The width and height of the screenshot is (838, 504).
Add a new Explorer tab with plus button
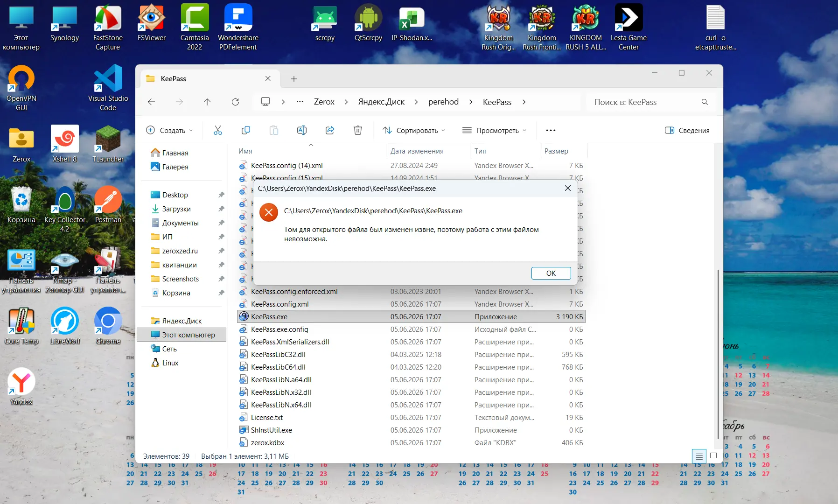(x=294, y=79)
